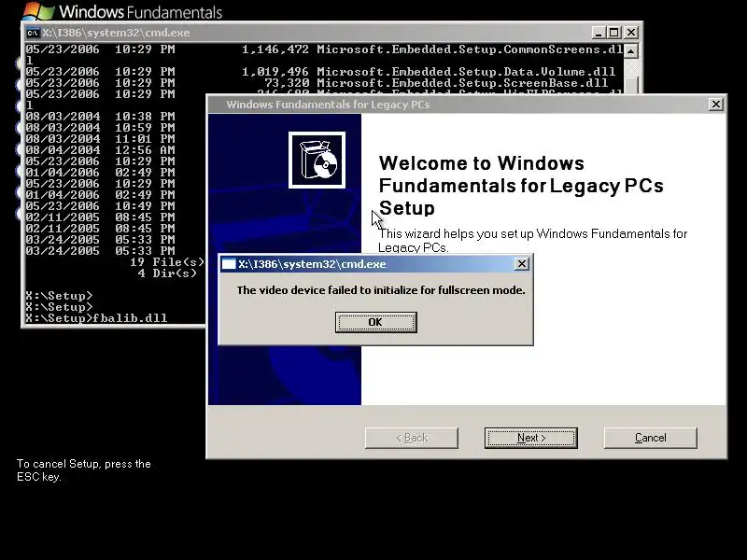Click the disabled Back button in Setup
The image size is (747, 560).
tap(412, 438)
